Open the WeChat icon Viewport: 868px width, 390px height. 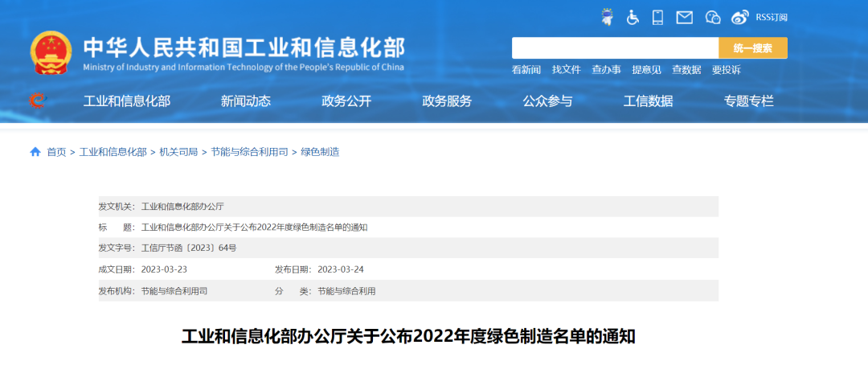[713, 18]
